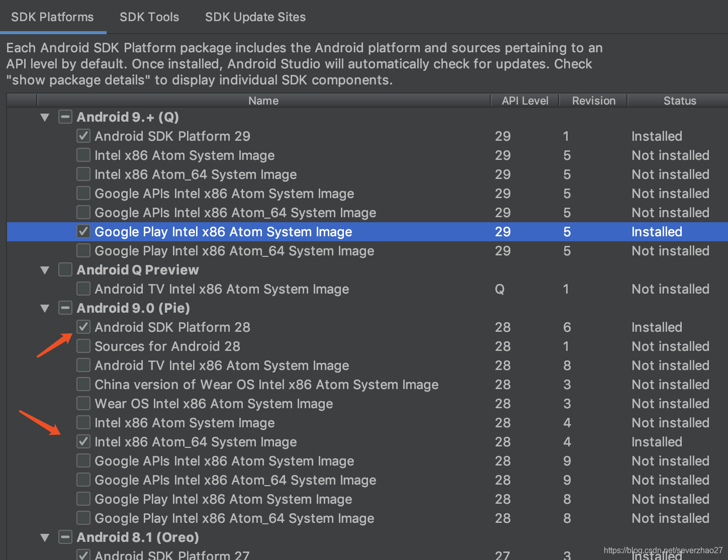728x560 pixels.
Task: Collapse the Android 9.0 (Pie) group
Action: pyautogui.click(x=45, y=308)
